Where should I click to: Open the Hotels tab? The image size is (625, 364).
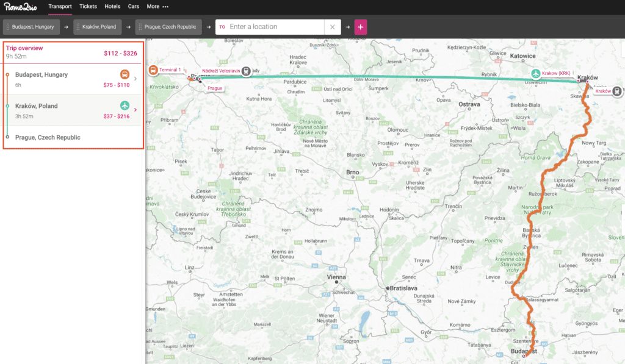pos(112,7)
